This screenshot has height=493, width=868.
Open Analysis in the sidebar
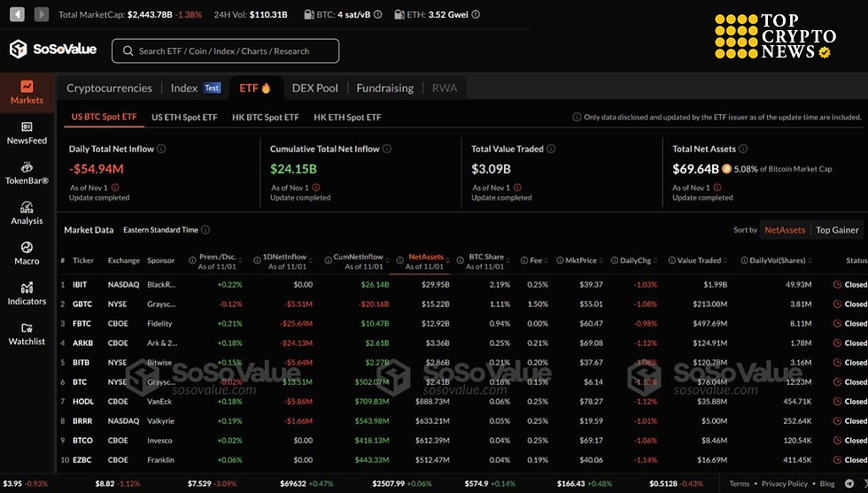pos(27,213)
